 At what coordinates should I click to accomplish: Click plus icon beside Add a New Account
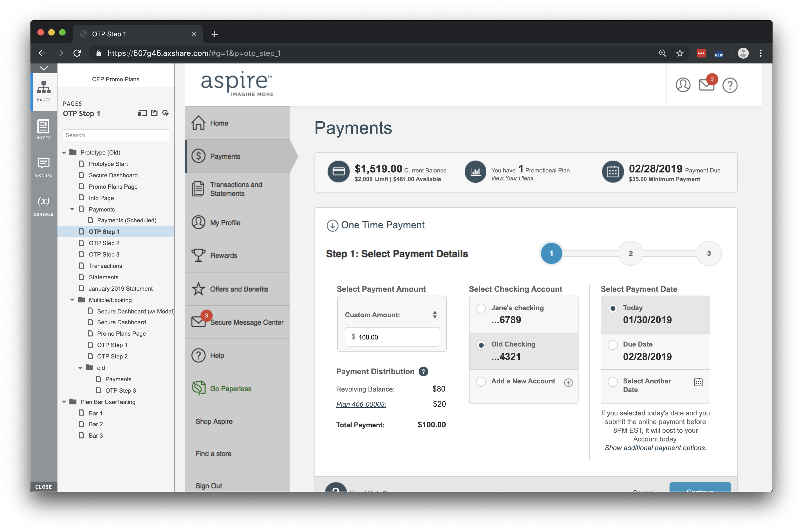click(568, 382)
